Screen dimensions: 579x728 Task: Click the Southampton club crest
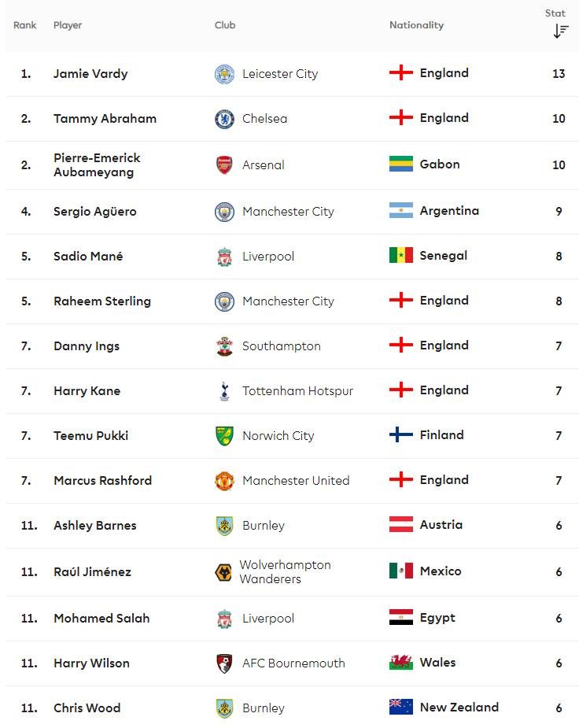pos(224,346)
